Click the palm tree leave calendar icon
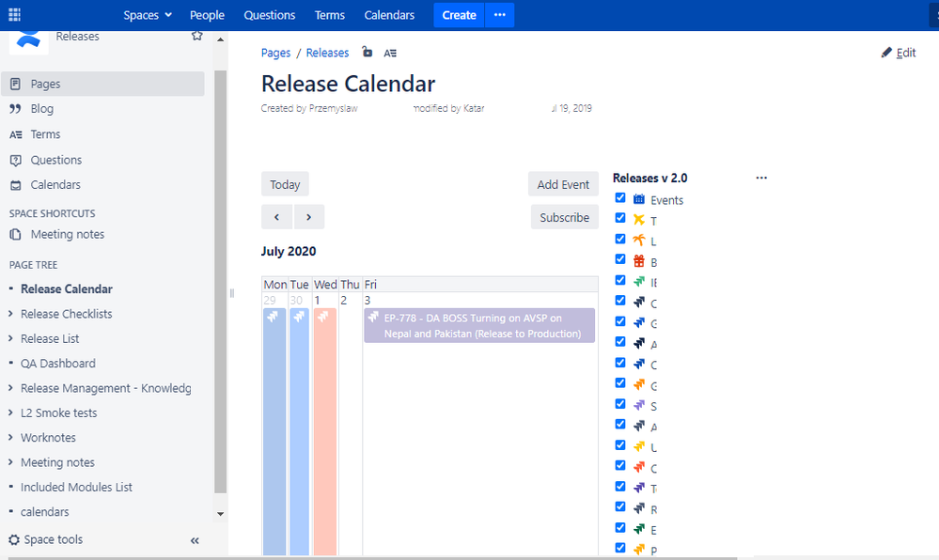 pyautogui.click(x=639, y=241)
